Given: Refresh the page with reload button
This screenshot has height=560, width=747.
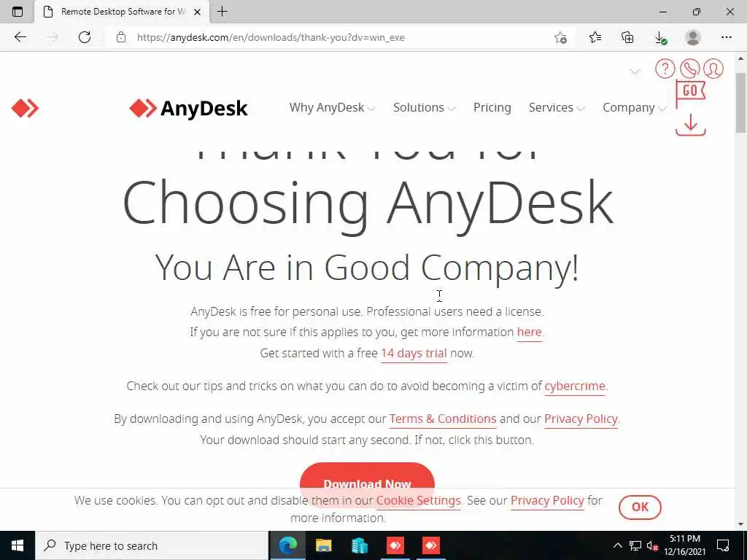Looking at the screenshot, I should pyautogui.click(x=85, y=37).
